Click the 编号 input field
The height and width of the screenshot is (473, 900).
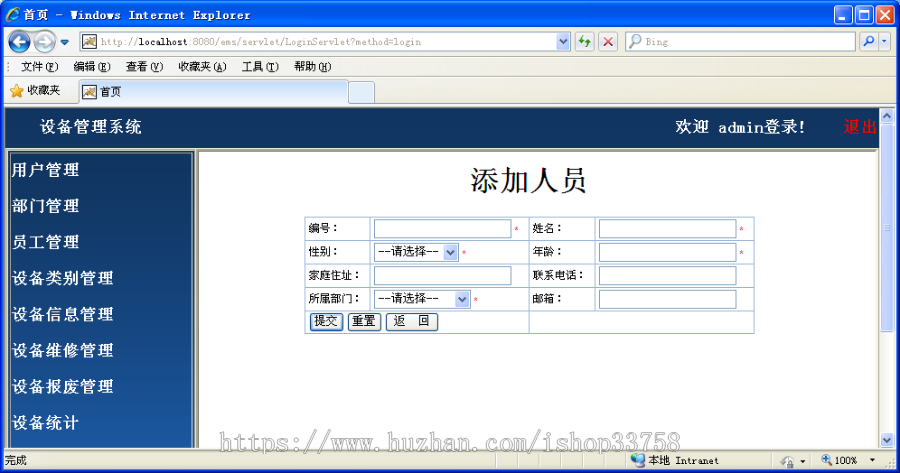(x=443, y=228)
